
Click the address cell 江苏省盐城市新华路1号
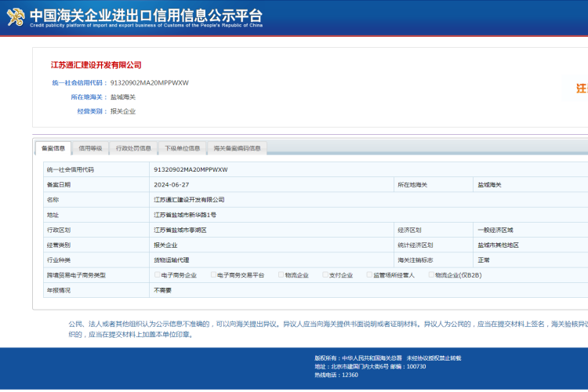coord(185,215)
